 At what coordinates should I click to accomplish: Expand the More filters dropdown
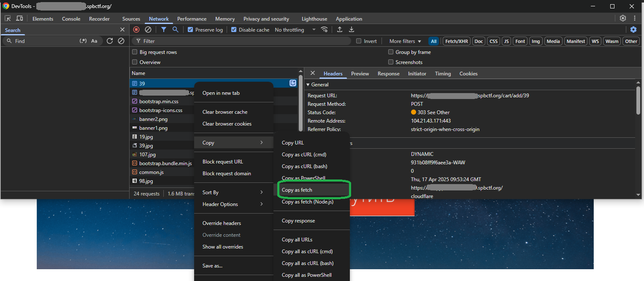point(405,41)
